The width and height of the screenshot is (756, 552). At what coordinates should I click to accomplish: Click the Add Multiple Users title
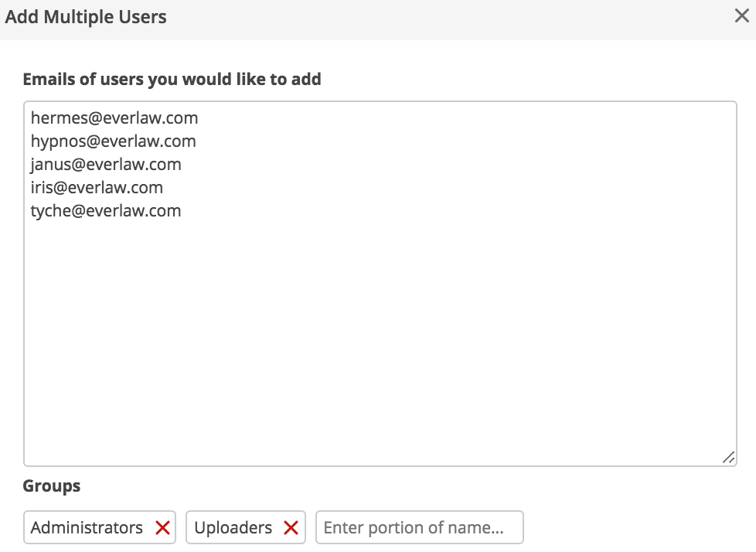click(x=86, y=17)
